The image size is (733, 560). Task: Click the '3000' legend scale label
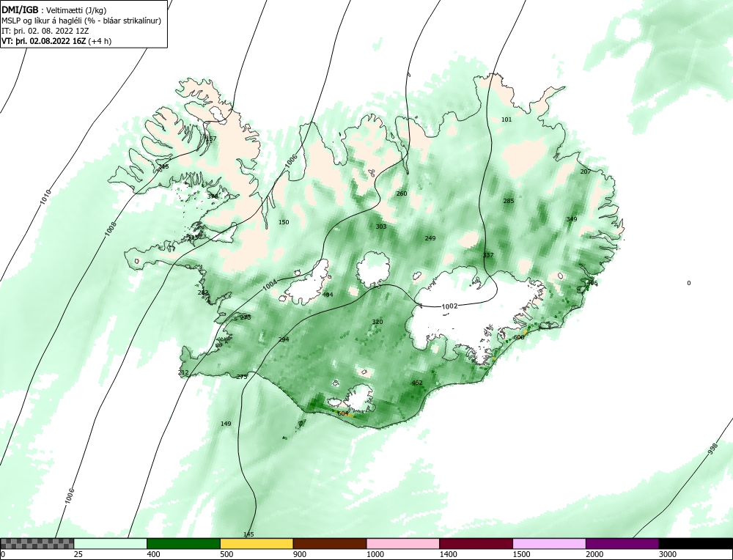(668, 554)
